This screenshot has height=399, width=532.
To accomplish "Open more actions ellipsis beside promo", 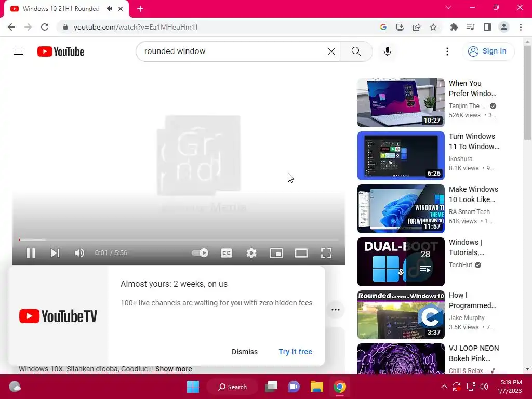I will [x=336, y=310].
